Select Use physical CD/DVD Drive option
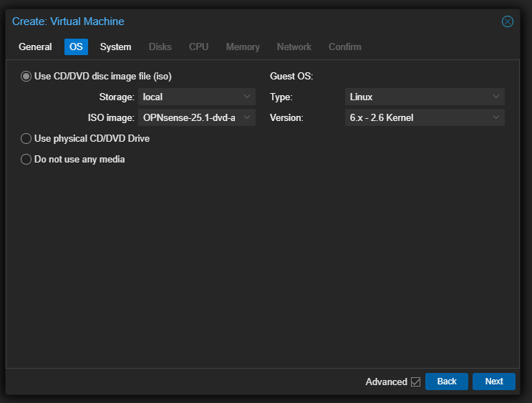 26,139
